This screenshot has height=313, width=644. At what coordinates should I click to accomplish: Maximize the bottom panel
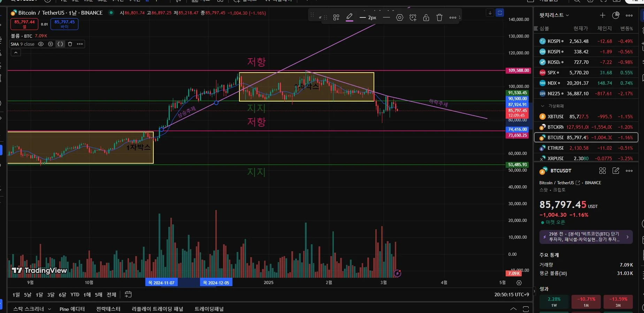pyautogui.click(x=526, y=309)
